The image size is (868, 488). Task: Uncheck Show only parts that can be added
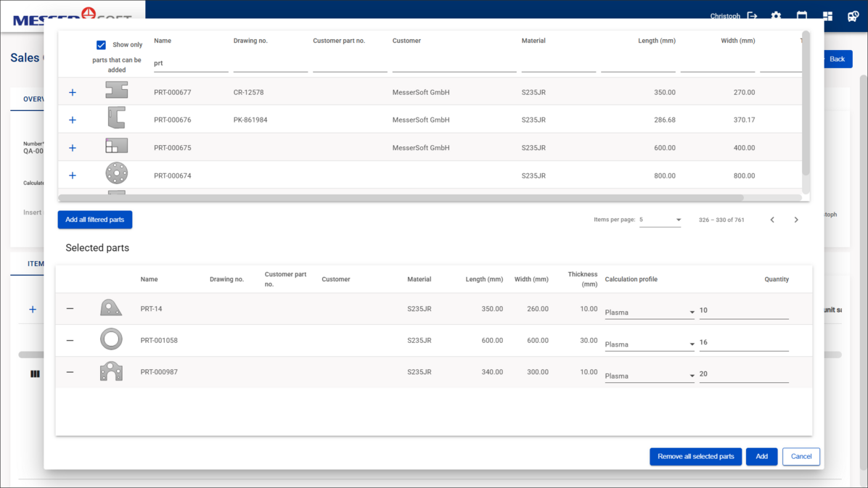101,45
